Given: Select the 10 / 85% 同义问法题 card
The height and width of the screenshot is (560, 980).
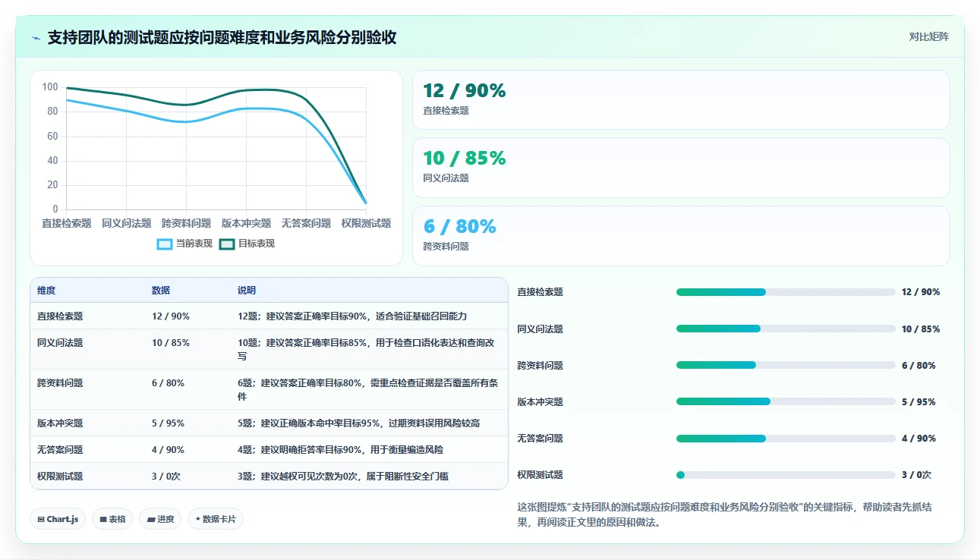Looking at the screenshot, I should [x=681, y=168].
